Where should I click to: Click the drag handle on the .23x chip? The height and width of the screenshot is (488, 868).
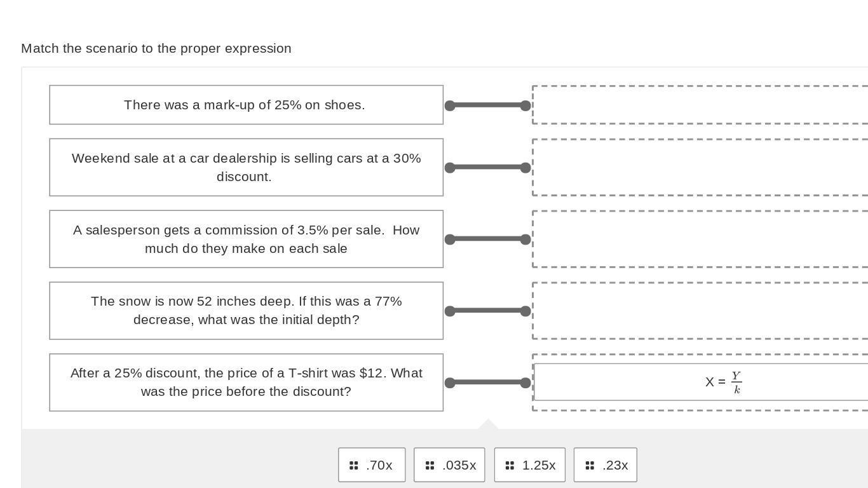(x=590, y=466)
